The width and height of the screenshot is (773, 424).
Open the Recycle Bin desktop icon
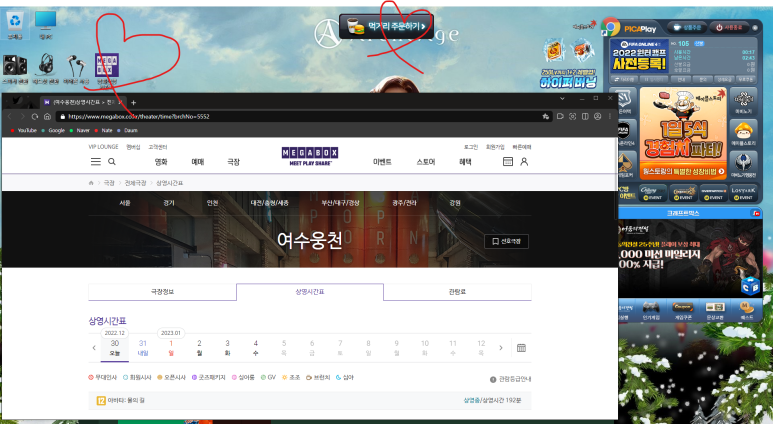(x=15, y=21)
